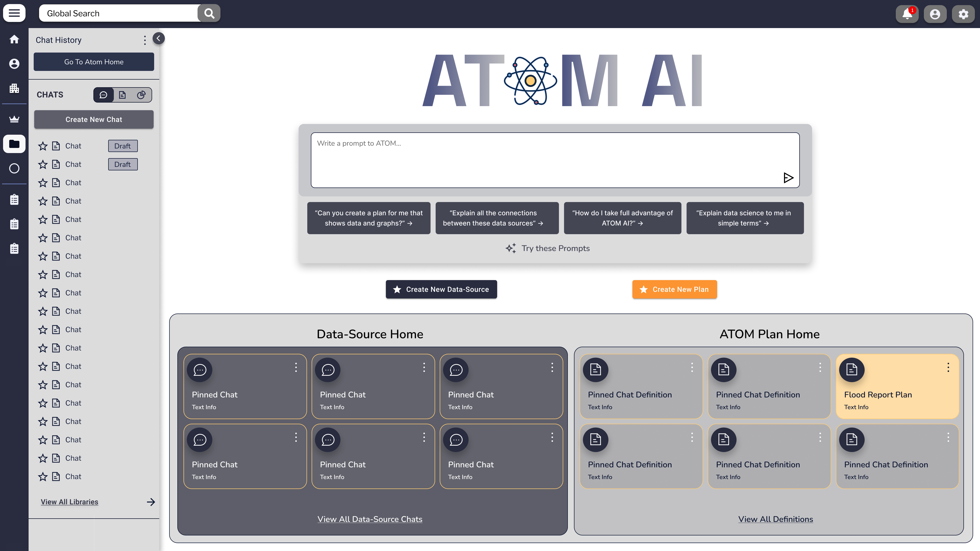Open the settings gear
980x551 pixels.
point(963,14)
